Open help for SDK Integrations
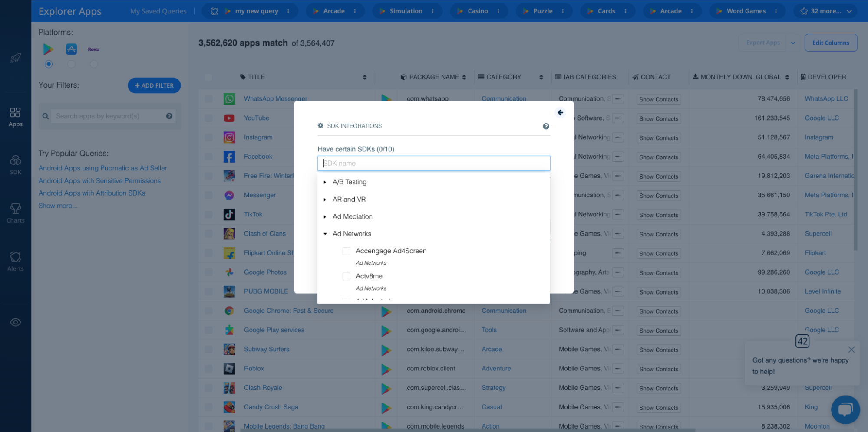The width and height of the screenshot is (868, 432). [546, 126]
